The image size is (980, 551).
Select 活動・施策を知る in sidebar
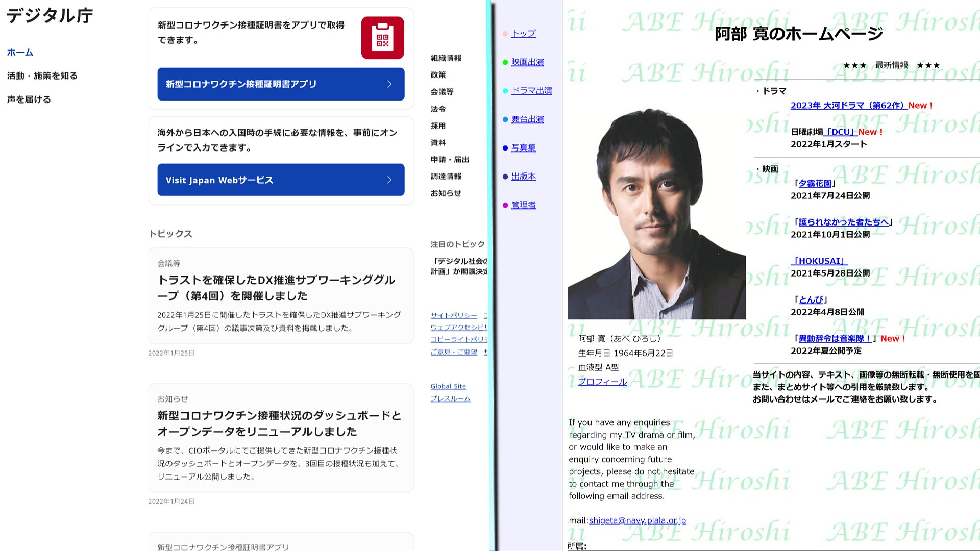(42, 76)
